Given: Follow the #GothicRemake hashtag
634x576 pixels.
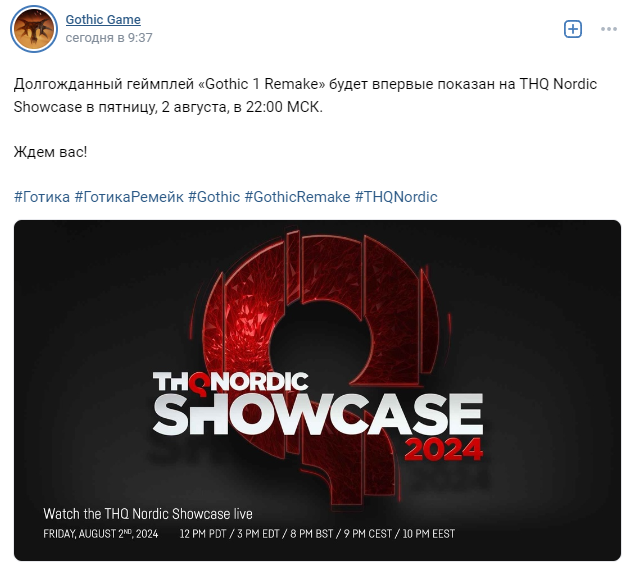Looking at the screenshot, I should tap(297, 197).
